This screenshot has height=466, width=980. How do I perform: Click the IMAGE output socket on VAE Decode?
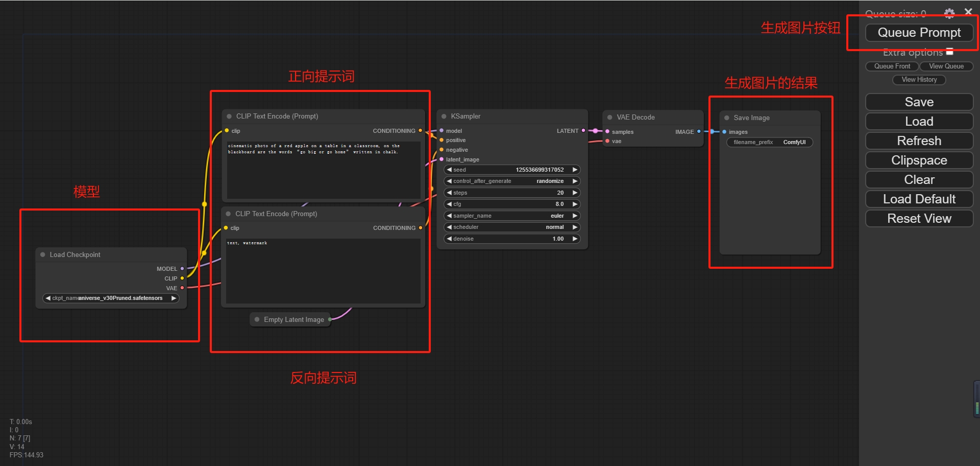699,132
